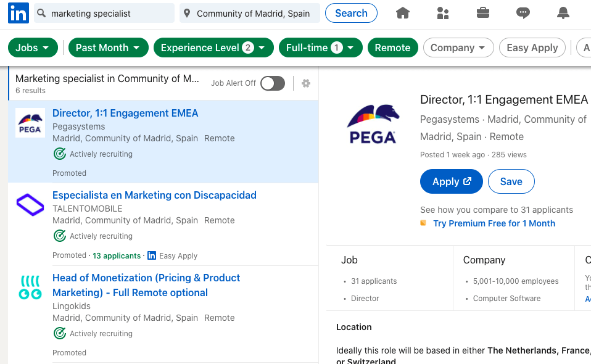Toggle the Easy Apply filter
Screen dimensions: 591x364
click(532, 48)
